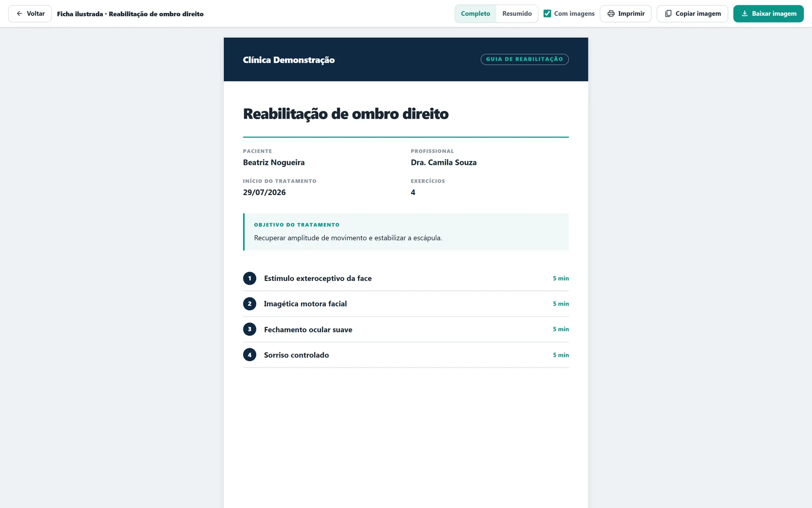Screen dimensions: 812x508
Task: Click the Clínica Demonstração heading
Action: tap(289, 60)
